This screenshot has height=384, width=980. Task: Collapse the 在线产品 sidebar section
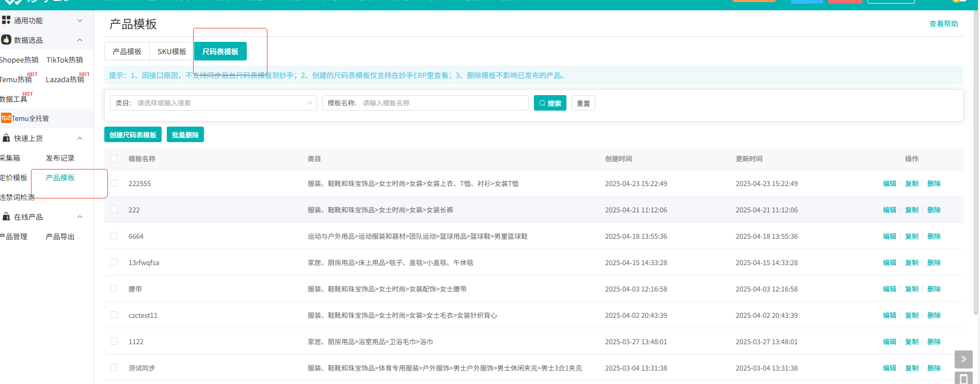pos(80,217)
